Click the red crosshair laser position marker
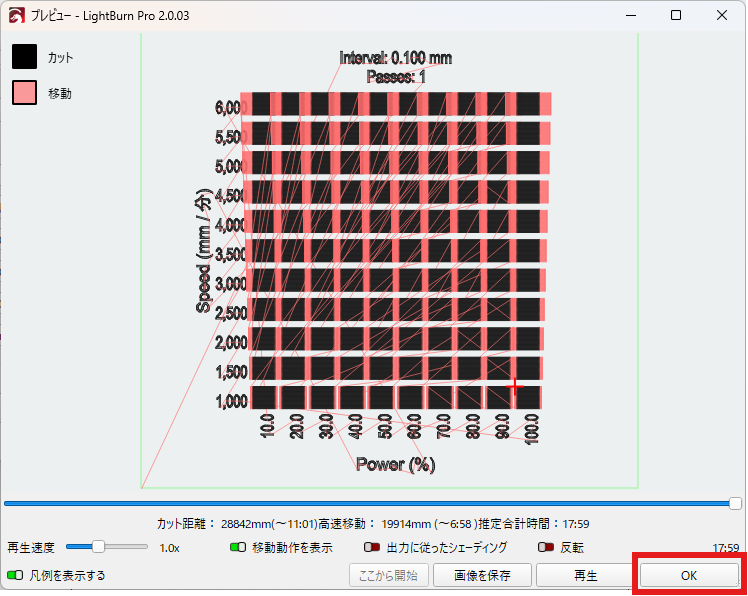Image resolution: width=748 pixels, height=596 pixels. (515, 387)
